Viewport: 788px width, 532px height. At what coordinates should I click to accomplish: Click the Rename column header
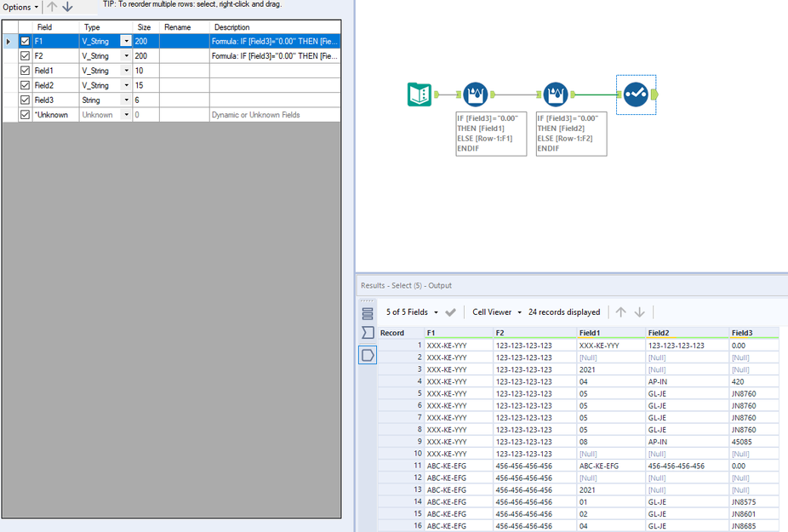185,27
